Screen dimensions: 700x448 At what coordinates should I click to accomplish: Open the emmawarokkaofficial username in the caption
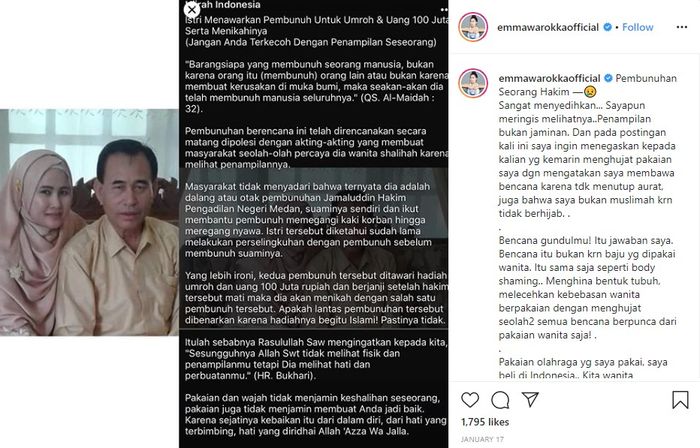point(549,78)
